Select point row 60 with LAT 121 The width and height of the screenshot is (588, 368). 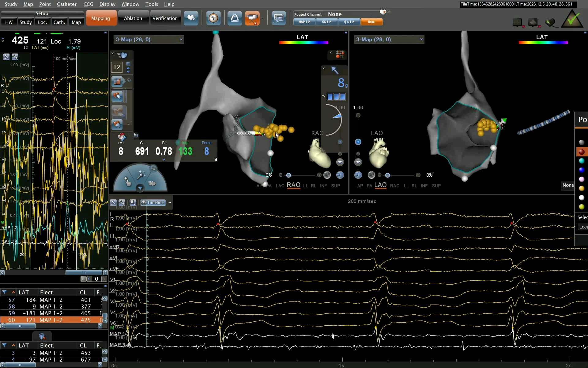[51, 320]
